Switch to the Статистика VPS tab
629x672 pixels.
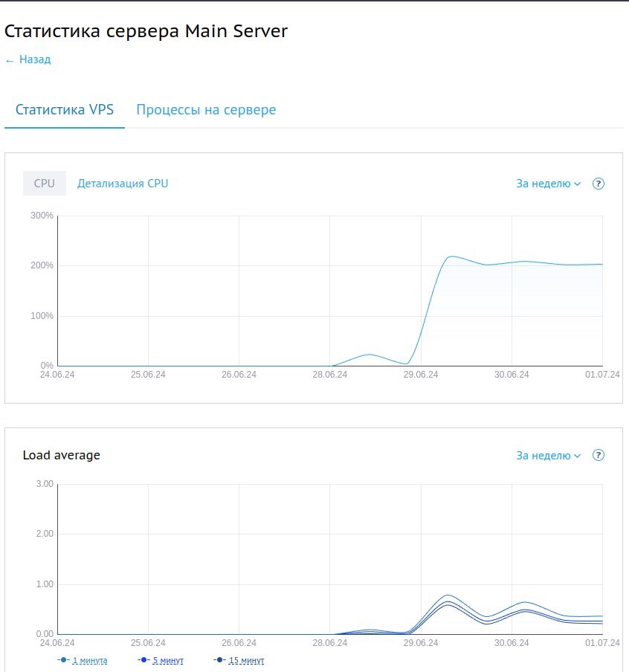65,110
